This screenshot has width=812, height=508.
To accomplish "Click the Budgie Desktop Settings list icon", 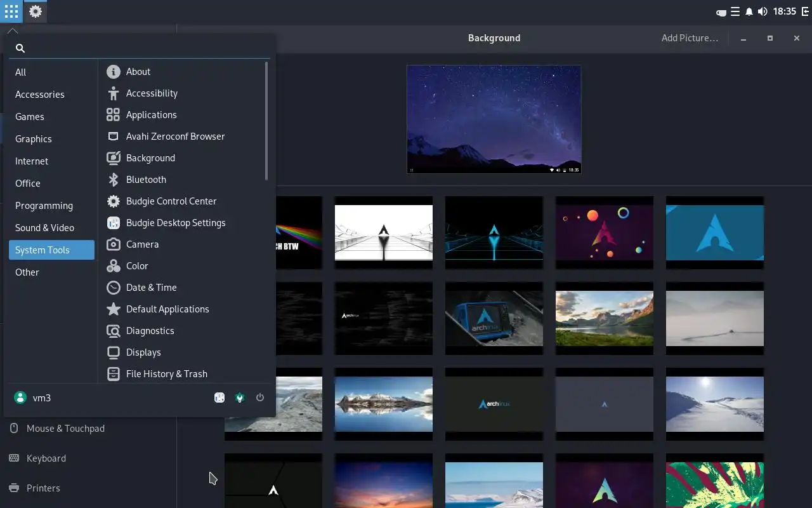I will pyautogui.click(x=113, y=223).
